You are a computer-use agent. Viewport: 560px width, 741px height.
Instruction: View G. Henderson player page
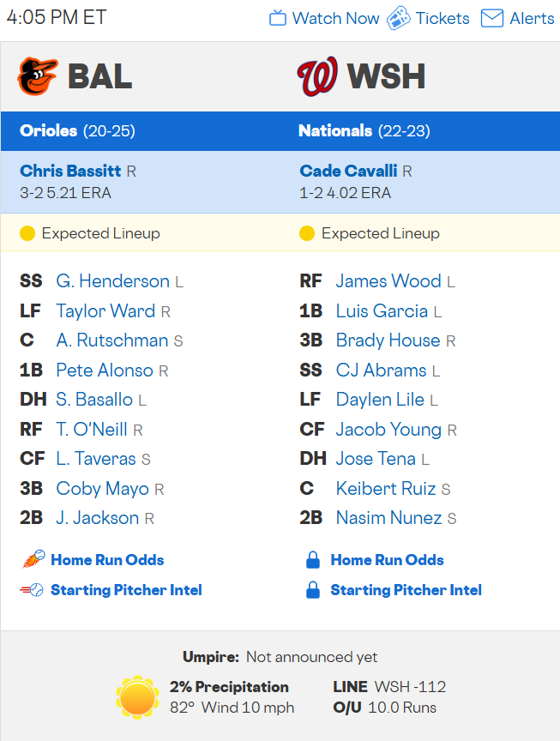[x=113, y=281]
